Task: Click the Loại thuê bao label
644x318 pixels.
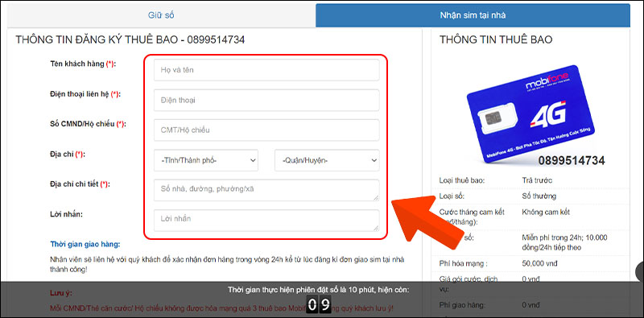Action: [x=461, y=180]
